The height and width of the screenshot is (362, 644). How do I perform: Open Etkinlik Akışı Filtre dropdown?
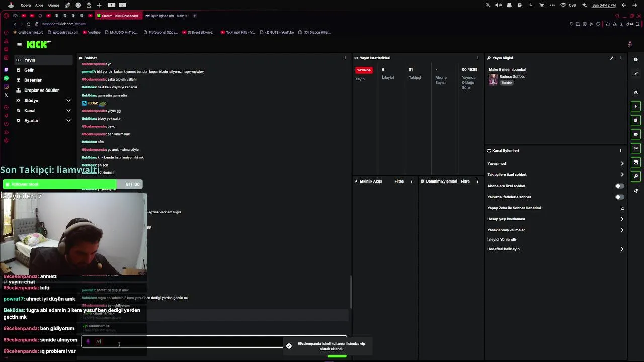tap(399, 181)
